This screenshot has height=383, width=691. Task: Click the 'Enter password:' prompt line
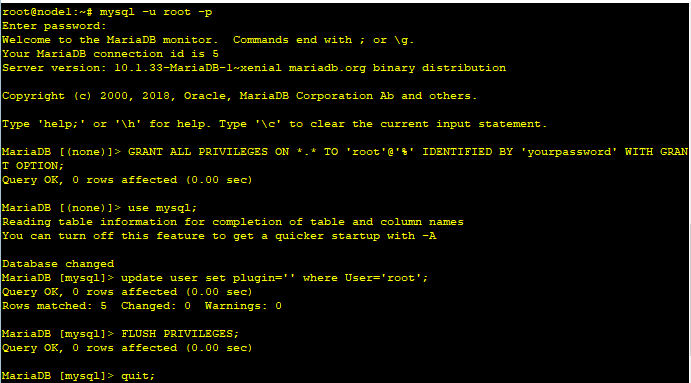point(54,26)
